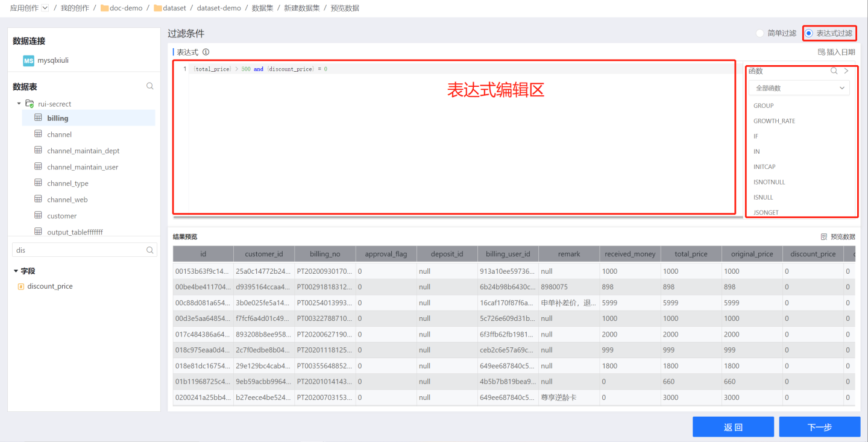868x442 pixels.
Task: Click the mysqlxiuli MS connection icon
Action: point(28,61)
